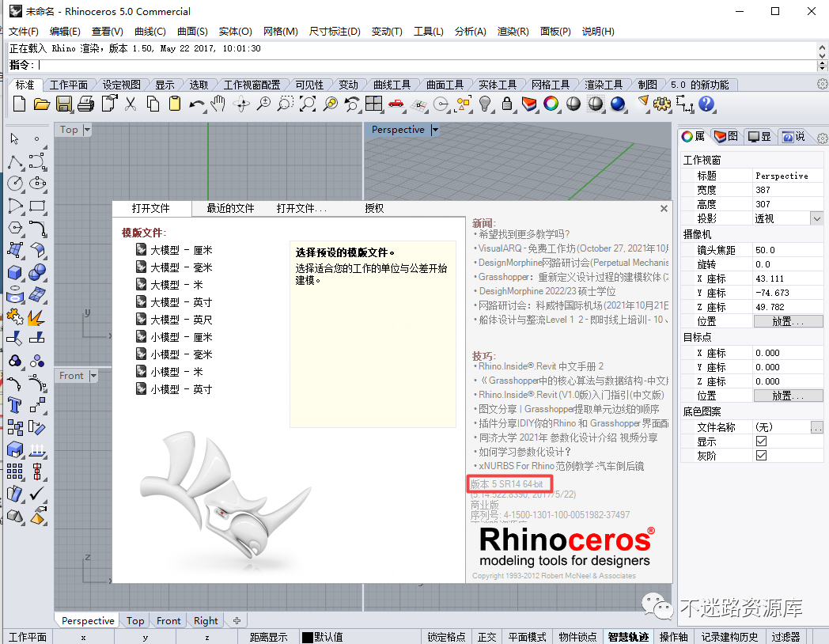Image resolution: width=829 pixels, height=644 pixels.
Task: Select the Box solid tool
Action: [x=15, y=272]
